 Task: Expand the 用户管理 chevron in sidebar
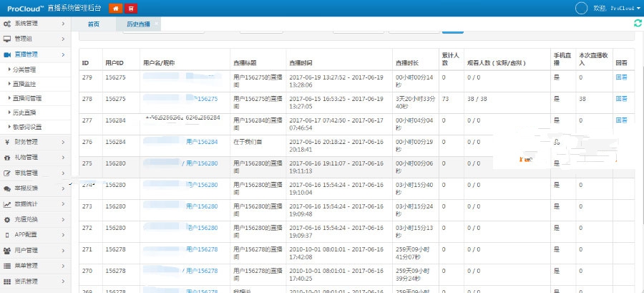pos(63,250)
